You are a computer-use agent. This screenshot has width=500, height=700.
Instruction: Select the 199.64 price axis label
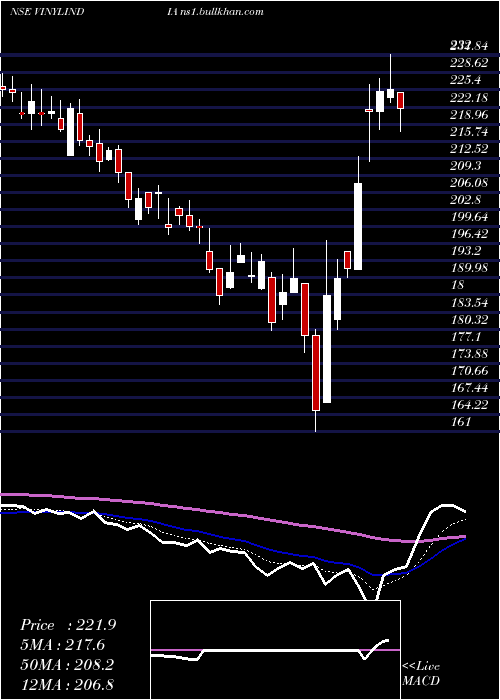point(469,217)
